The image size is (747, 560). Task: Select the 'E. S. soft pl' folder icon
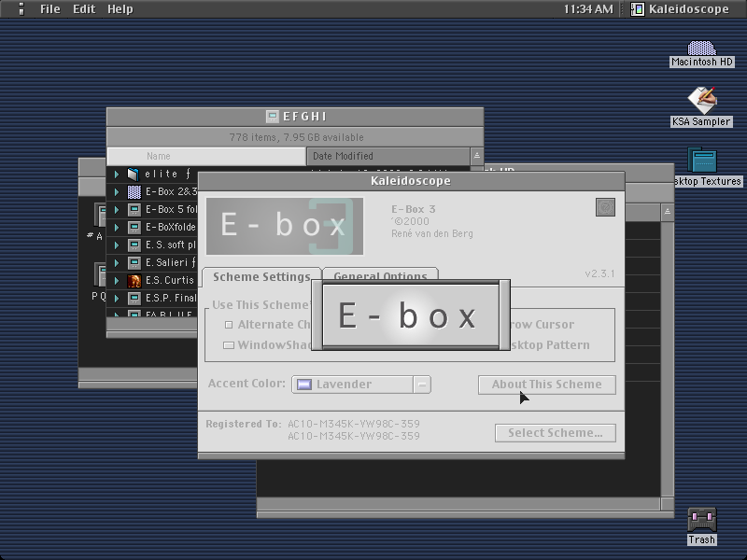coord(134,245)
